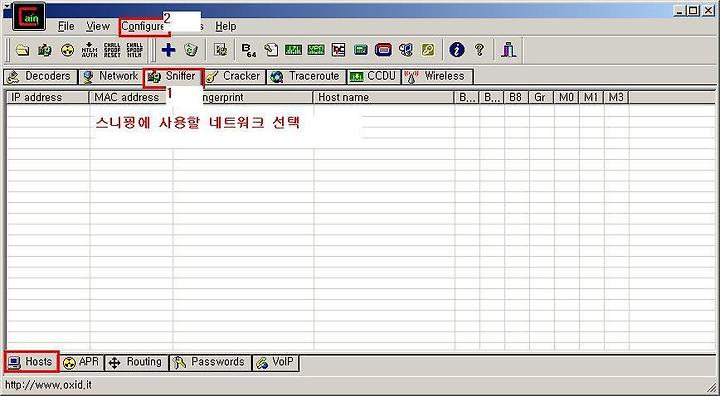Viewport: 720px width, 396px height.
Task: Open the VNC password decoder icon
Action: click(x=338, y=50)
